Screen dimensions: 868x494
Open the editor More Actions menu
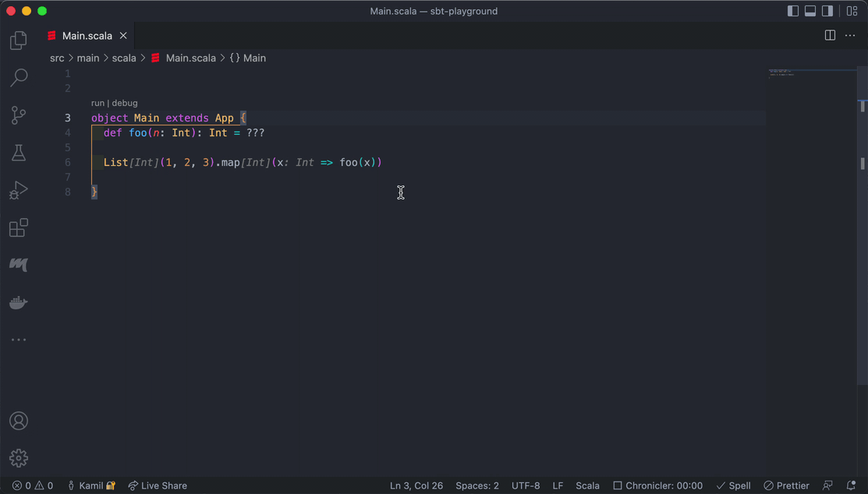click(849, 35)
